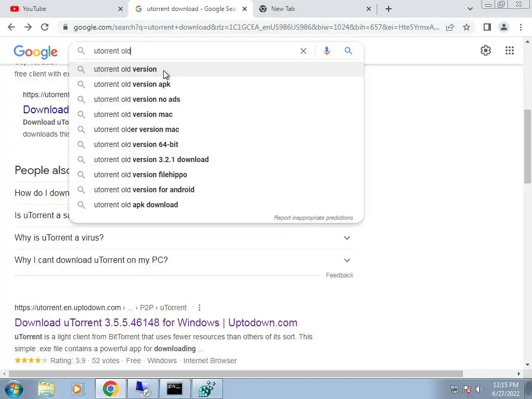Click the Feedback link under questions
532x399 pixels.
pos(339,275)
